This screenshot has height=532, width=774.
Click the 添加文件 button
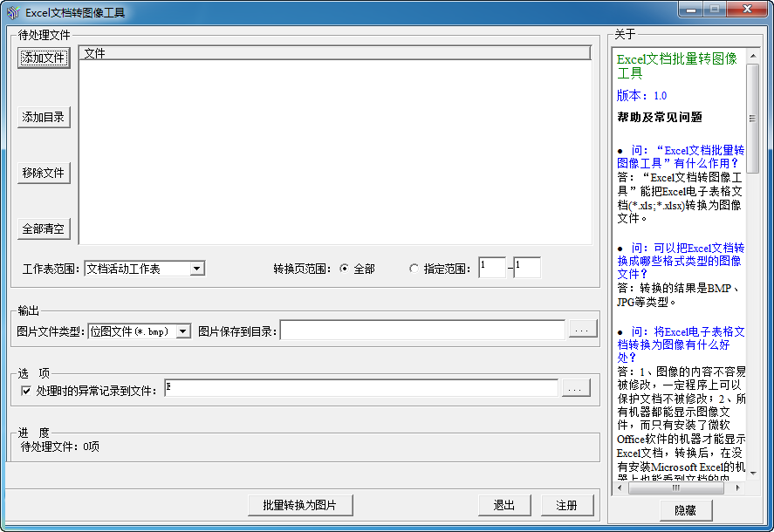pyautogui.click(x=44, y=58)
